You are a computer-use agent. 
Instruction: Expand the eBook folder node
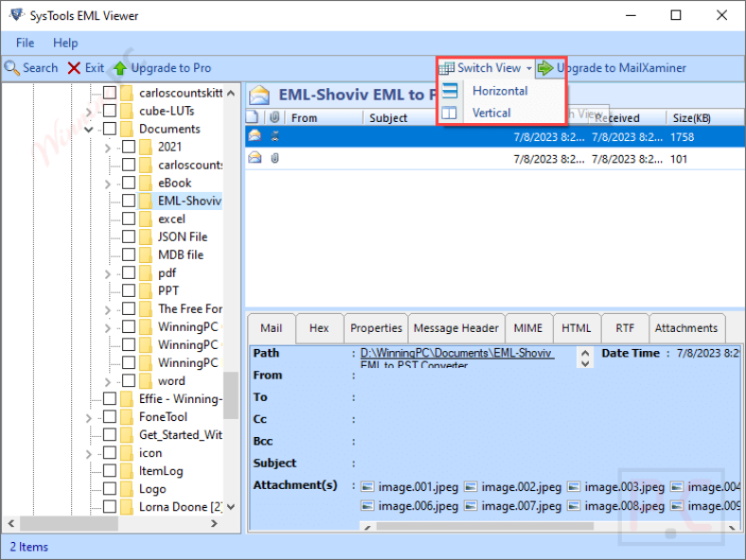point(108,184)
